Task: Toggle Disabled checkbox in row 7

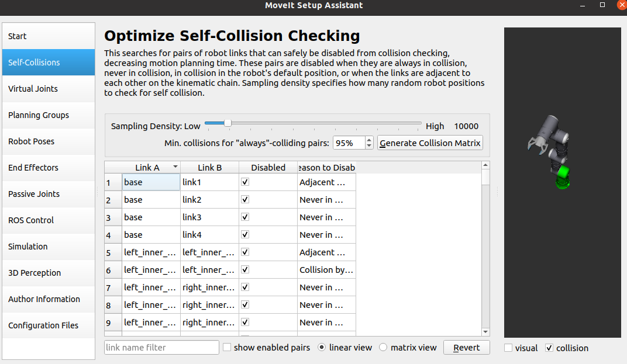Action: [x=245, y=287]
